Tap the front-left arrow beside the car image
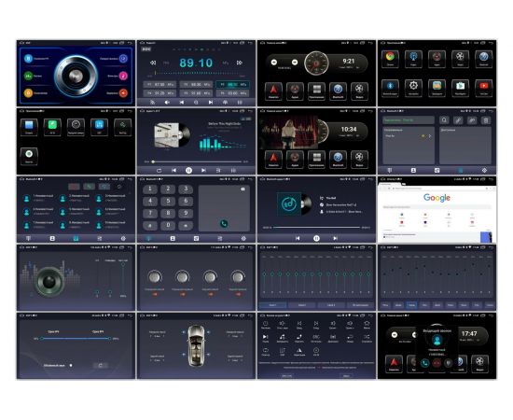This screenshot has width=513, height=420. coord(184,332)
